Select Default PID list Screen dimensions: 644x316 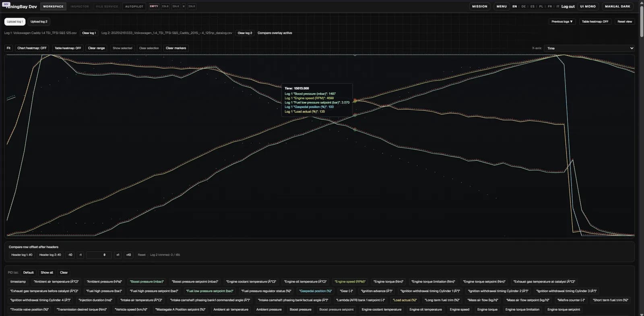28,272
